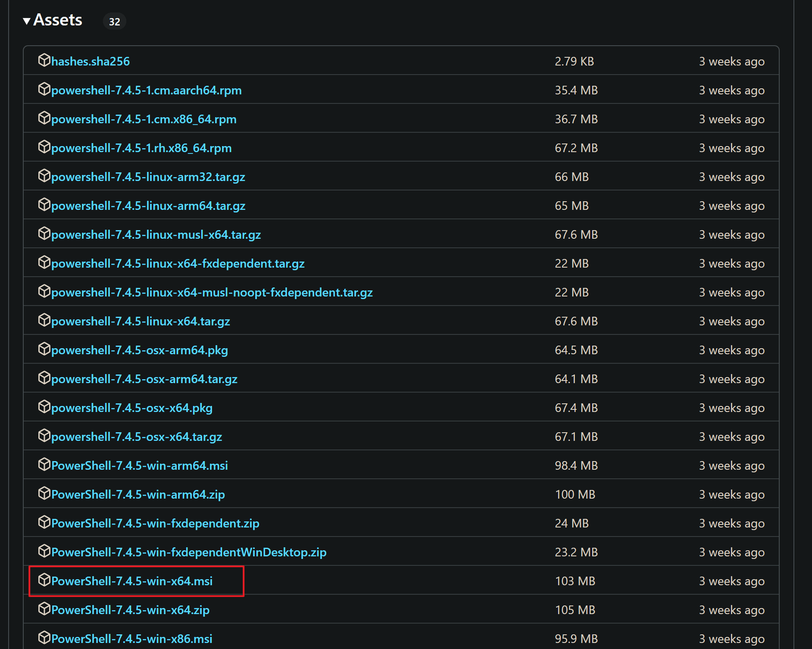
Task: Download powershell-7.4.5-1.cm.aarch64.rpm
Action: click(147, 90)
